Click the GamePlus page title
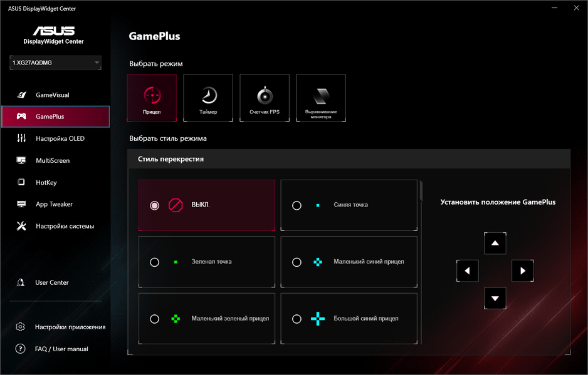The height and width of the screenshot is (375, 588). point(154,36)
